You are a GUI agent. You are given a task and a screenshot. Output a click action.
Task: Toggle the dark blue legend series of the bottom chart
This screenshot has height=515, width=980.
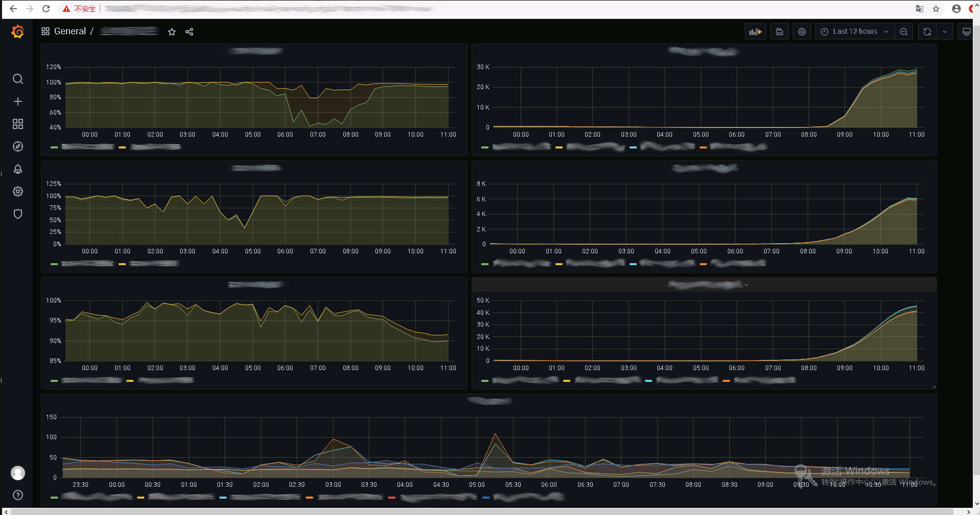tap(524, 497)
